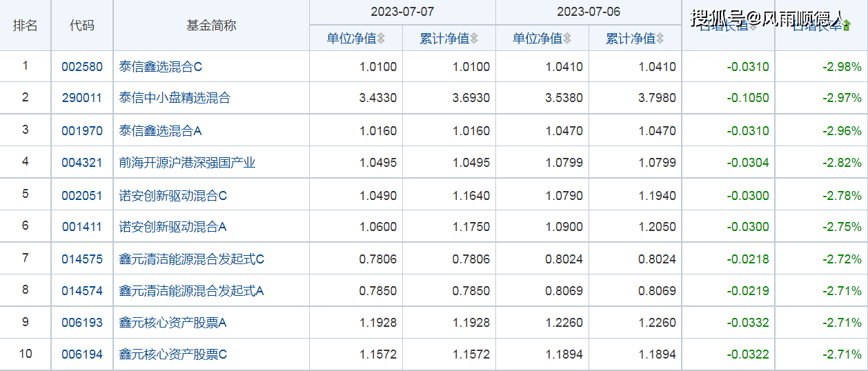Open 鑫元核心资产股票A fund name link

tap(173, 323)
